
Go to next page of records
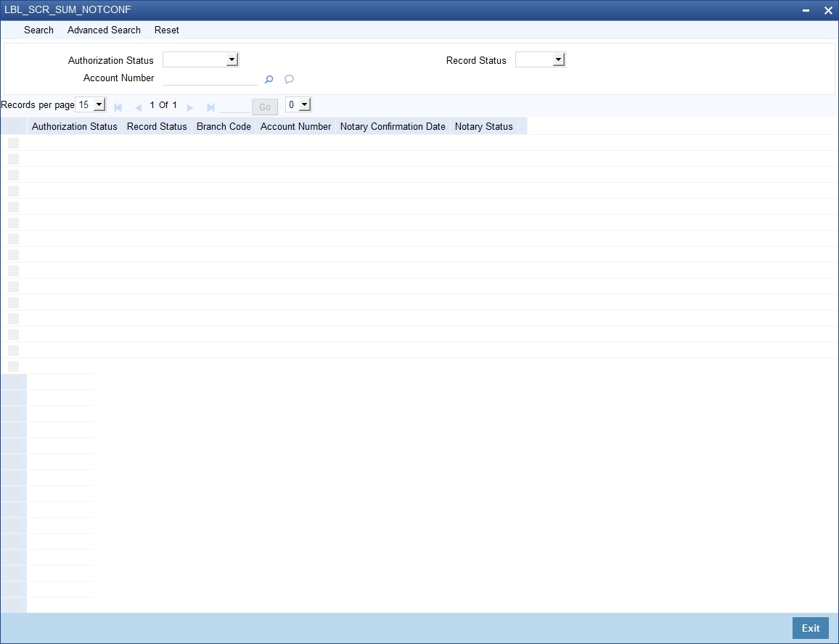click(190, 107)
